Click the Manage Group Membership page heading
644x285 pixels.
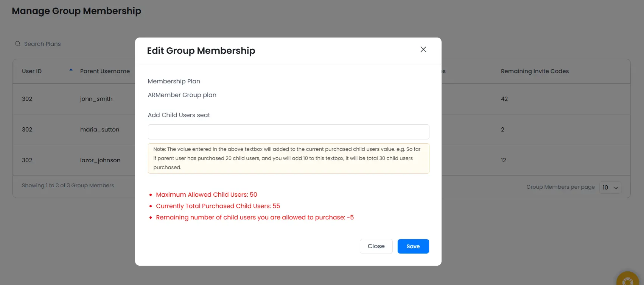(x=76, y=11)
